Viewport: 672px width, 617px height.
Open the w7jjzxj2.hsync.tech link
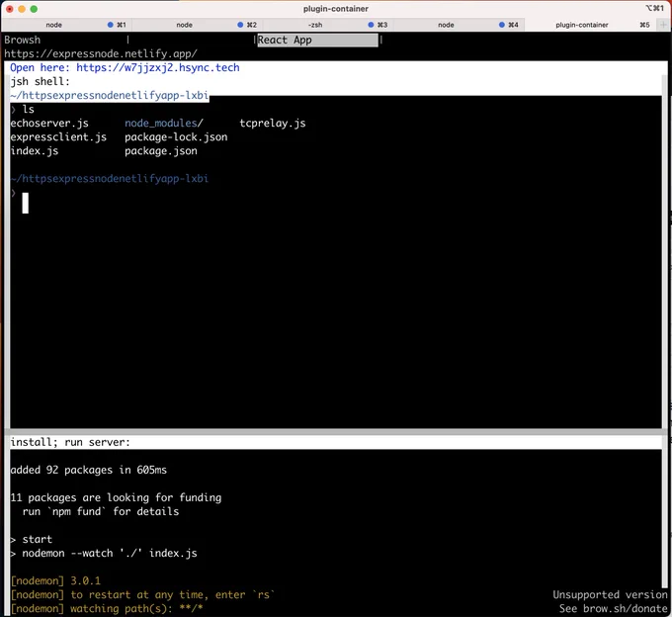(158, 68)
